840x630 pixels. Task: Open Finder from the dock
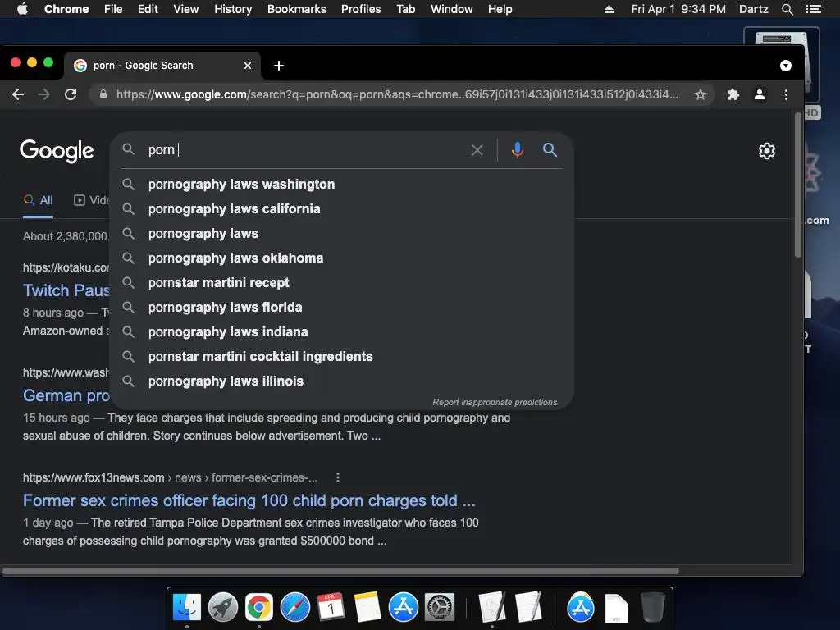tap(187, 608)
